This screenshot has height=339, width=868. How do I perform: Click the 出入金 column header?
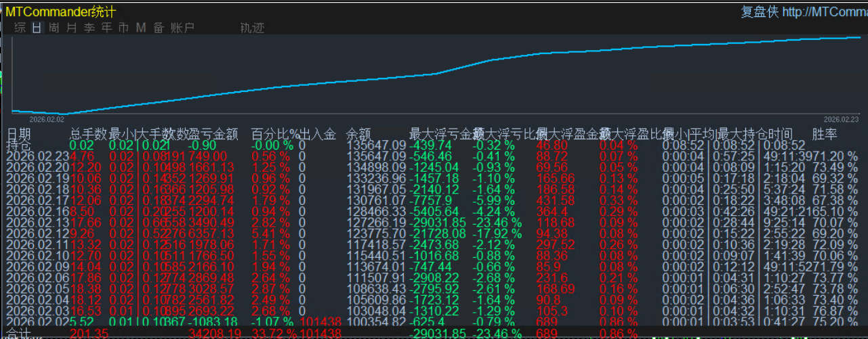point(318,134)
